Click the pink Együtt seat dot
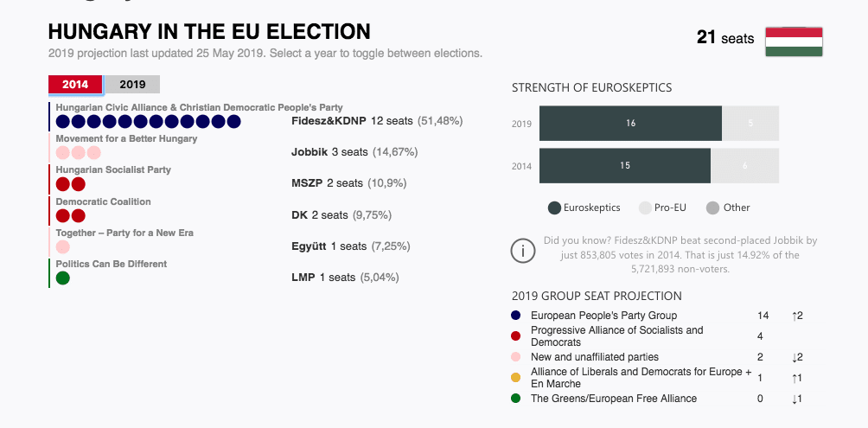The height and width of the screenshot is (428, 868). 62,246
